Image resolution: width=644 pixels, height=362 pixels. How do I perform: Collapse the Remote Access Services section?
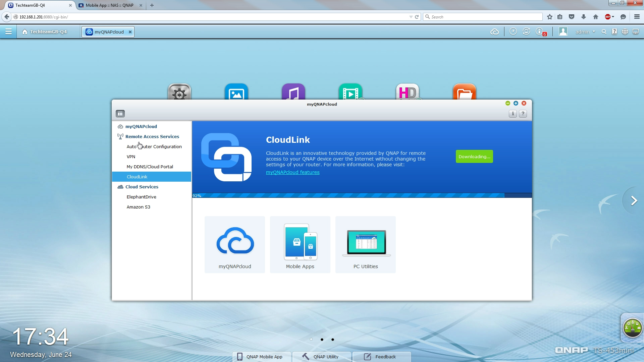click(152, 136)
